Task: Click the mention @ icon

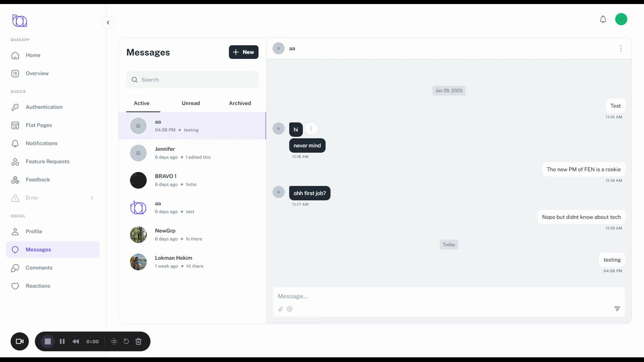Action: click(290, 309)
